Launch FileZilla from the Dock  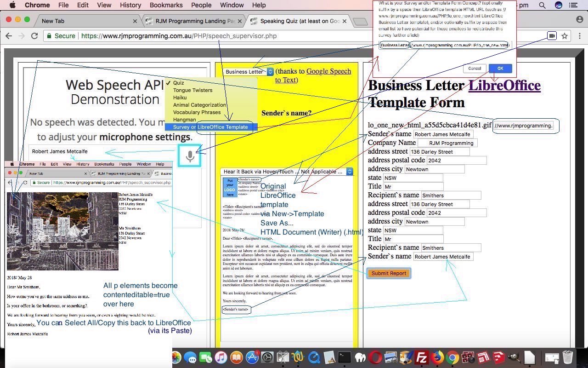click(421, 357)
